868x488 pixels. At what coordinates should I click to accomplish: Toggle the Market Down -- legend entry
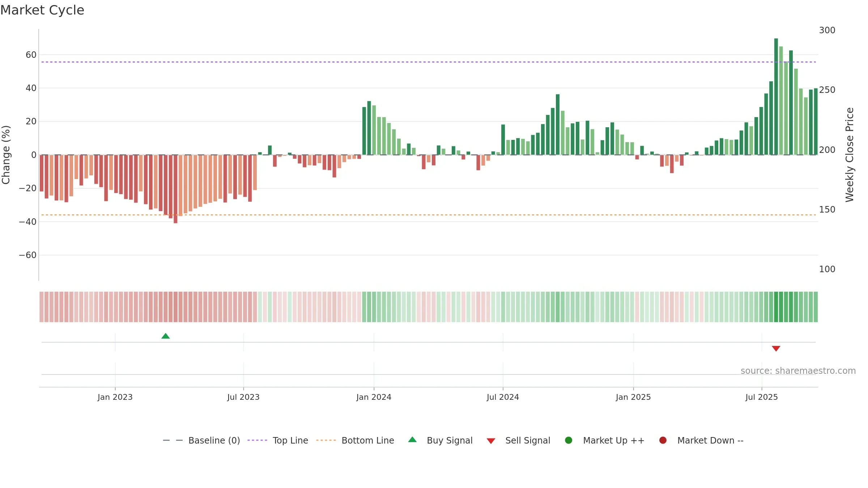[701, 440]
